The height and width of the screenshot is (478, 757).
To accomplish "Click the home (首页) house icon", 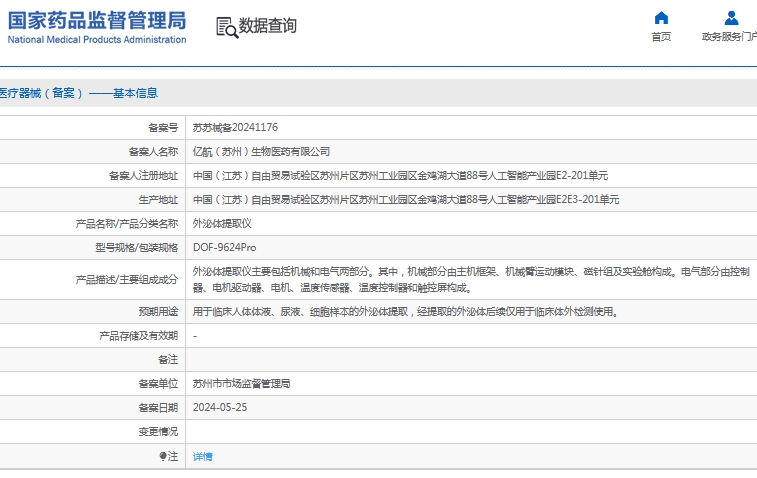I will click(x=661, y=18).
